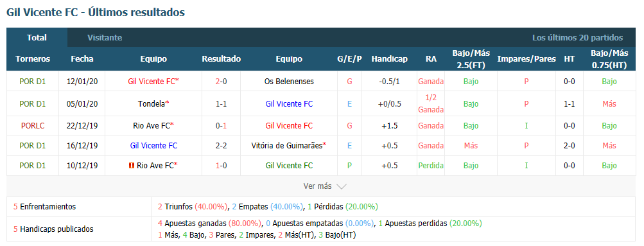Switch to the Visitante tab
Screen dimensions: 644x246
[x=105, y=38]
